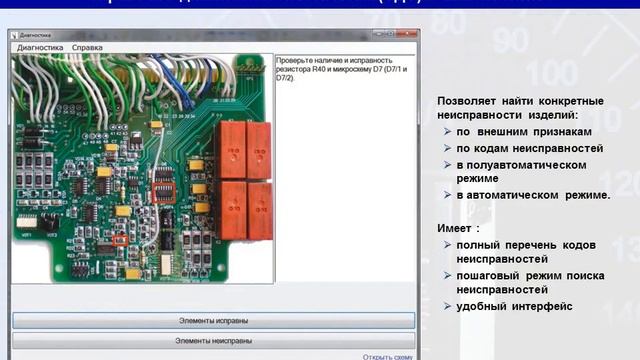640x360 pixels.
Task: Click the red-highlighted R40 resistor on the board
Action: tap(120, 241)
